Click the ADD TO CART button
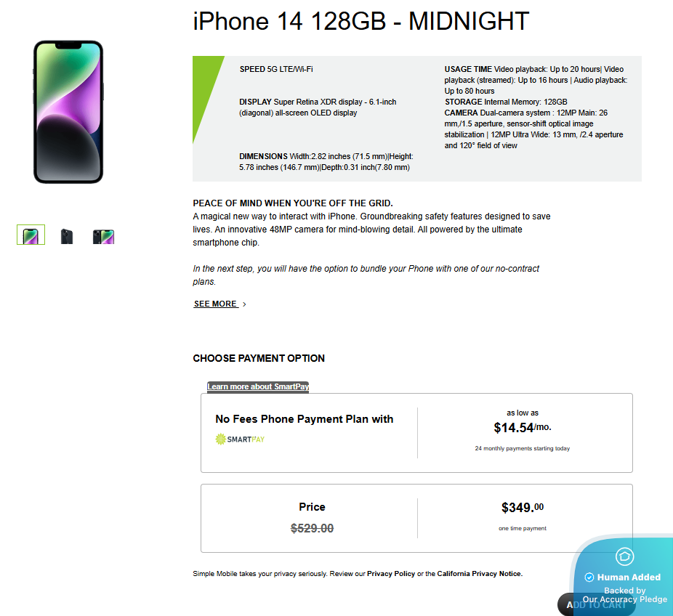This screenshot has height=616, width=673. [x=597, y=604]
